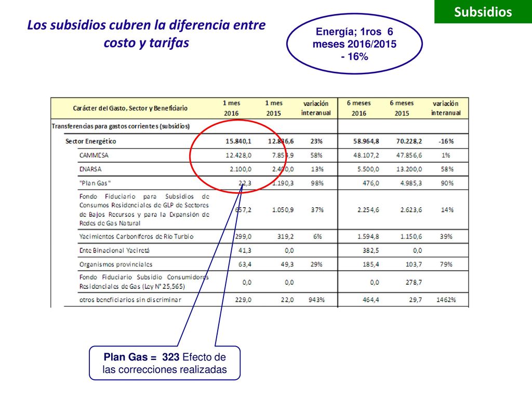The image size is (532, 399).
Task: Select the "14%" variation cell
Action: (447, 210)
